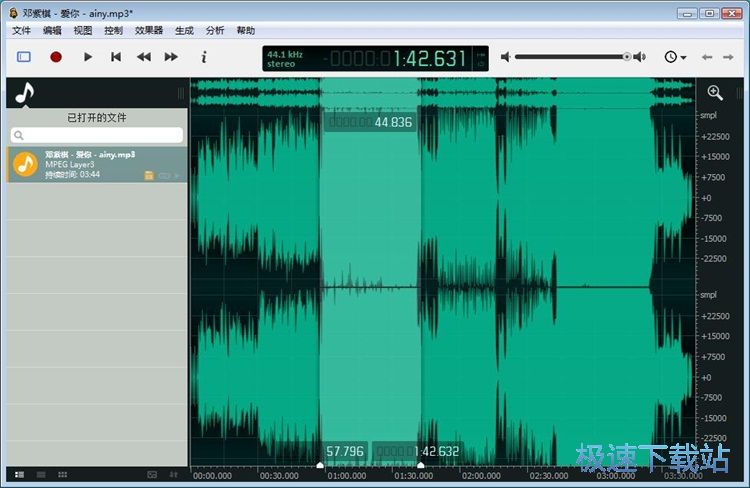Open the 帮助 menu

[246, 31]
